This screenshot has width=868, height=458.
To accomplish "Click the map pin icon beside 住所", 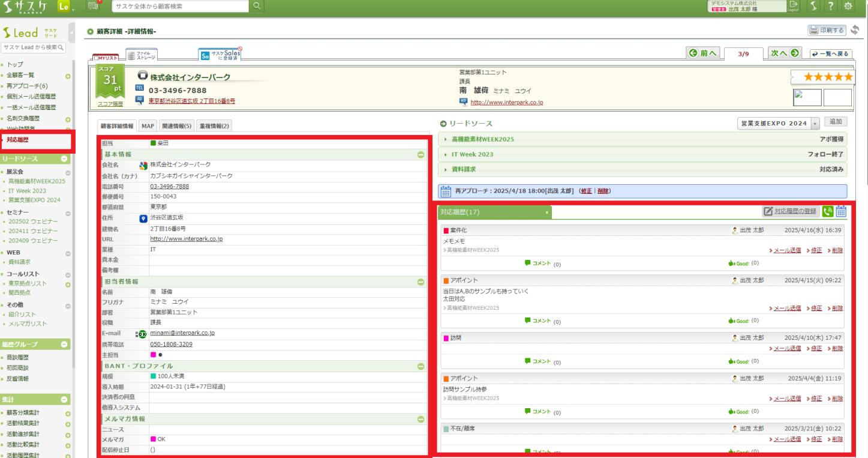I will tap(143, 218).
